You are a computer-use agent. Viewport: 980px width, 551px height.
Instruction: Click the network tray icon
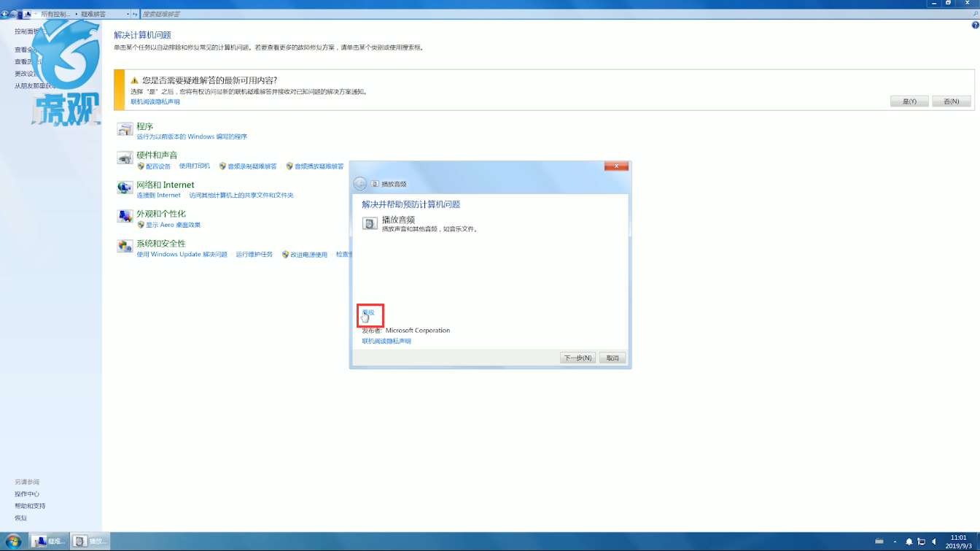tap(922, 542)
